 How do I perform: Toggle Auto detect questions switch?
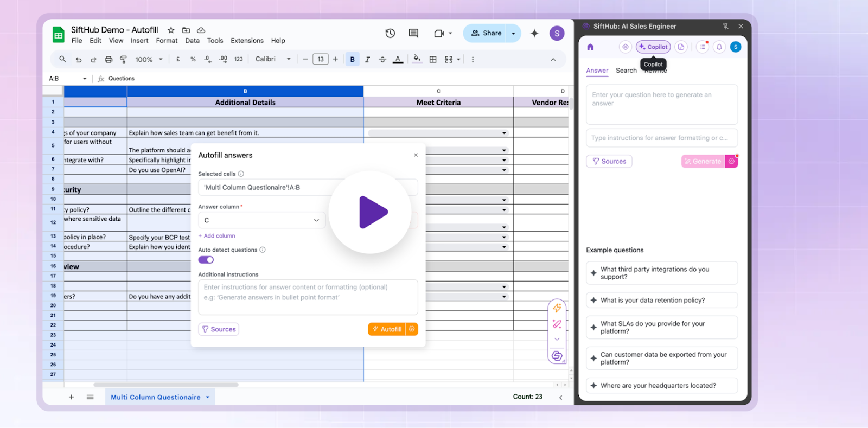[x=206, y=260]
